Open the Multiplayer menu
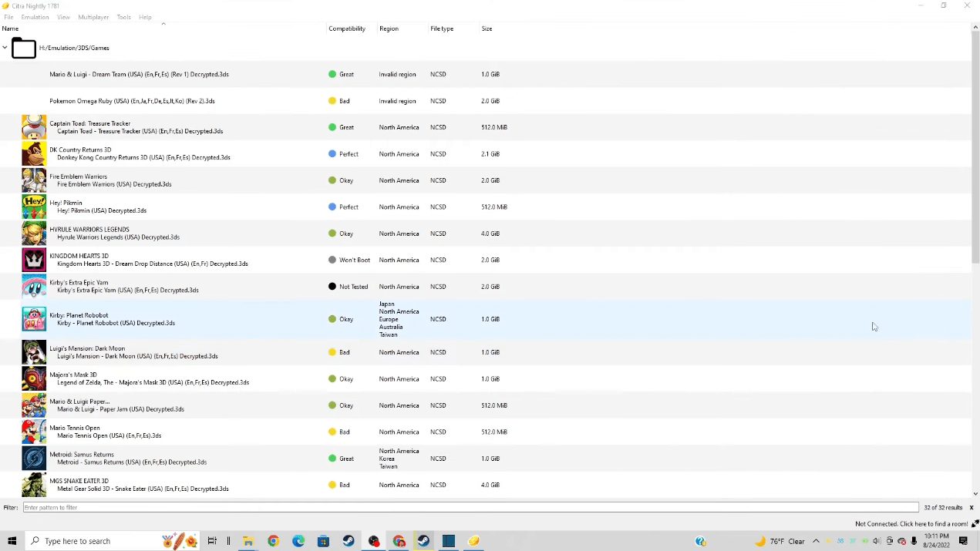The image size is (980, 551). pyautogui.click(x=93, y=17)
